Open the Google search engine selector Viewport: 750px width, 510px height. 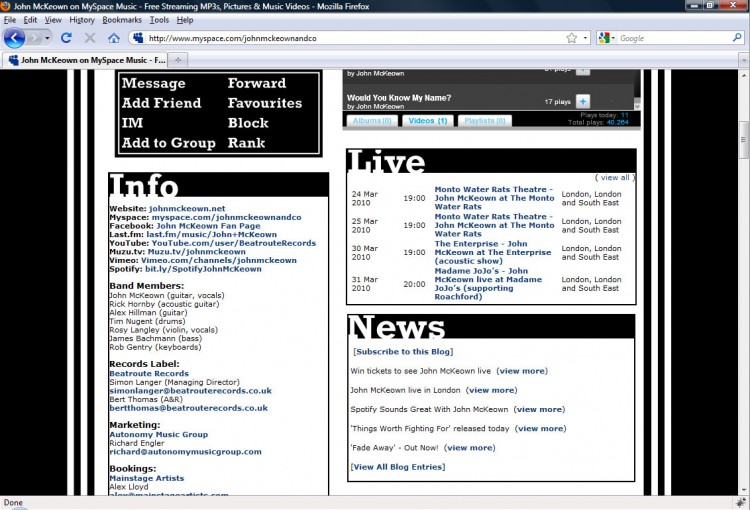(607, 38)
